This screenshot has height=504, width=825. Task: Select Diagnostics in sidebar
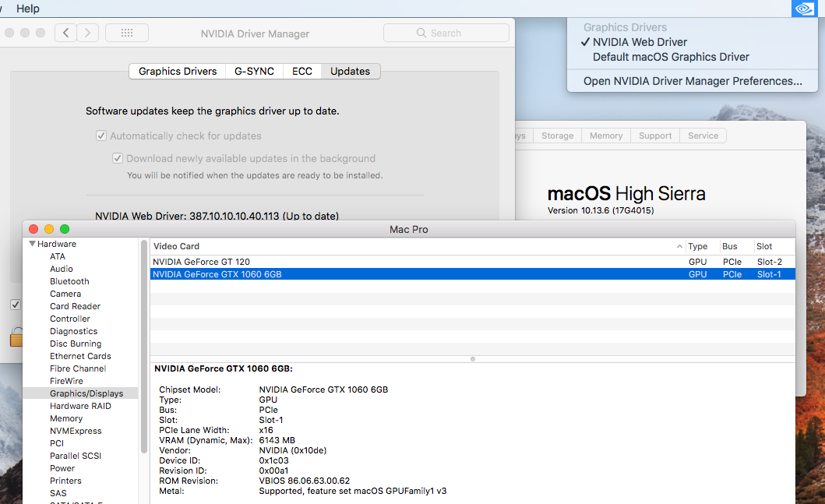(x=74, y=331)
